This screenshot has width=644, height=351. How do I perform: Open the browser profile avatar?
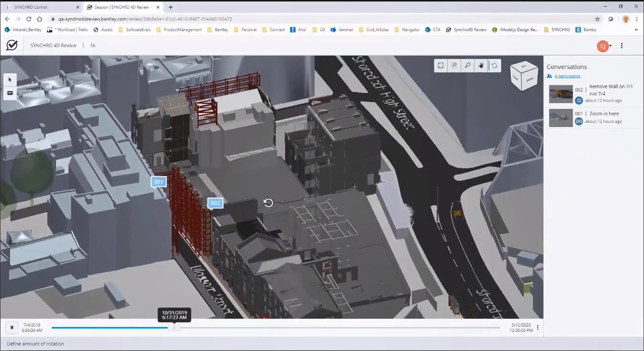626,19
